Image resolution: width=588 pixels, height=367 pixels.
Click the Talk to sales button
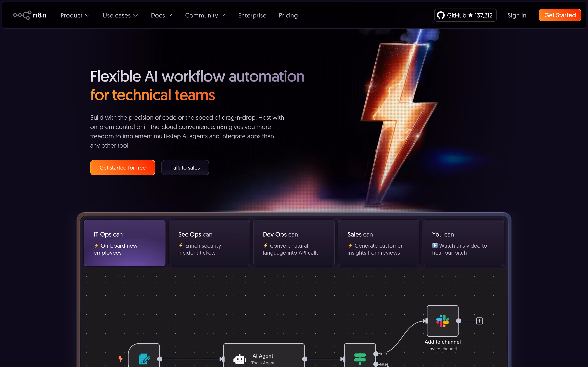tap(185, 167)
